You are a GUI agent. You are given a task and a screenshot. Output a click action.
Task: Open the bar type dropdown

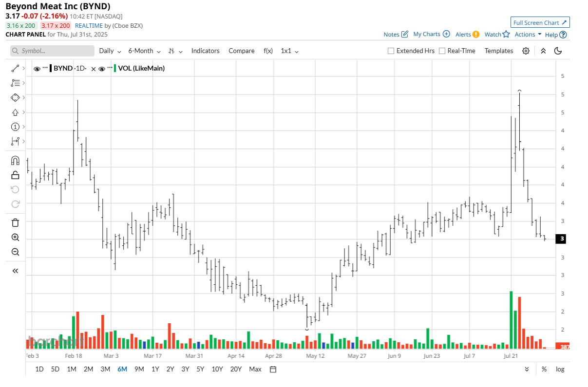(x=175, y=51)
